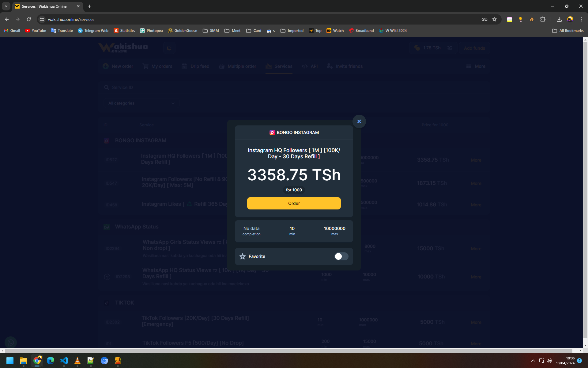
Task: Click the yellow Order button
Action: click(294, 203)
